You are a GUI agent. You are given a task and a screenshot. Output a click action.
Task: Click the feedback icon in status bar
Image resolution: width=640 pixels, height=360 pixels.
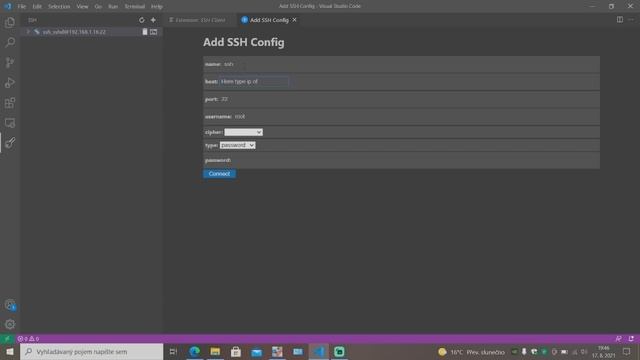click(619, 339)
